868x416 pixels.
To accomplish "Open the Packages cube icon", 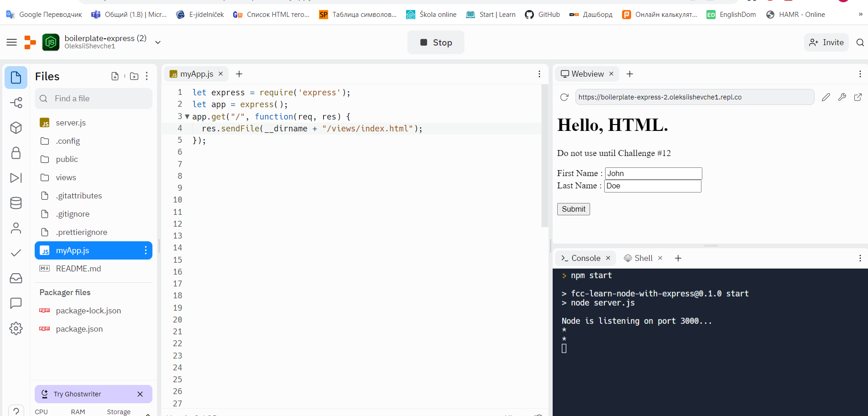I will 16,128.
